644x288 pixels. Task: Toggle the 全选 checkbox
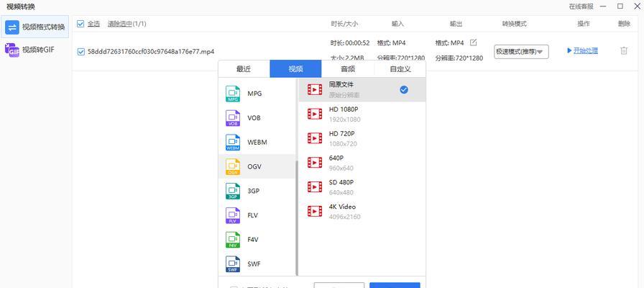[x=80, y=24]
